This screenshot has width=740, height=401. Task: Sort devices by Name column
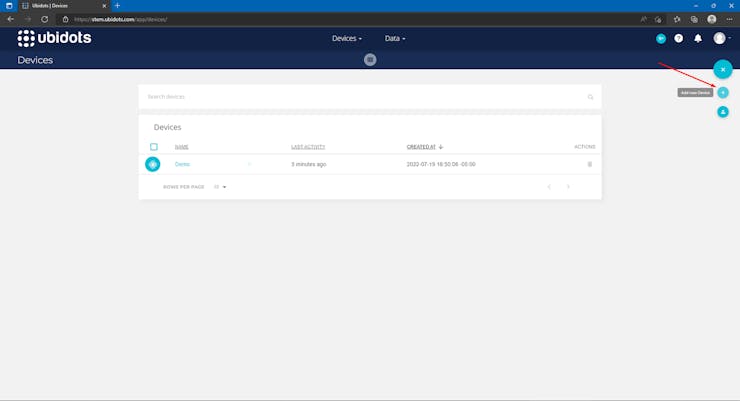point(182,147)
